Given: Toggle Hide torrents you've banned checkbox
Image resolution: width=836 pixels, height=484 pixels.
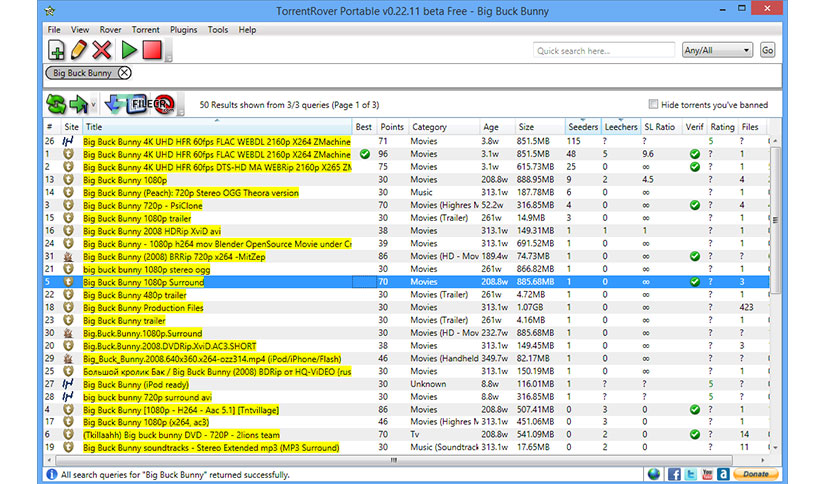Looking at the screenshot, I should (653, 104).
